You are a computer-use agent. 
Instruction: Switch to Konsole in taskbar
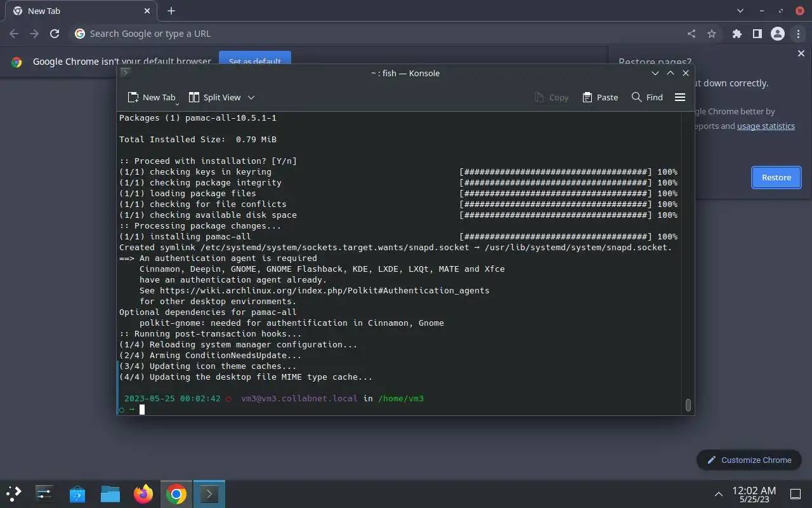[209, 493]
